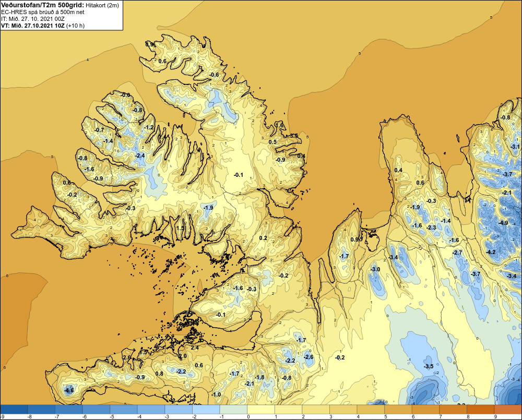Click the 'EC-HRES spá brúuð á 500m net' line

(x=43, y=12)
